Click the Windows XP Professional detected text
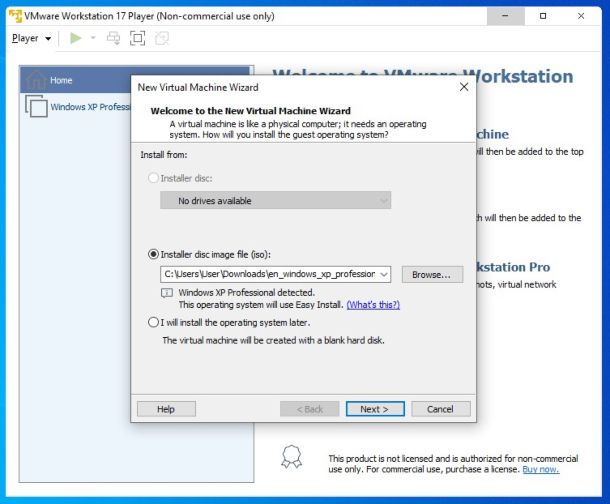 tap(247, 292)
